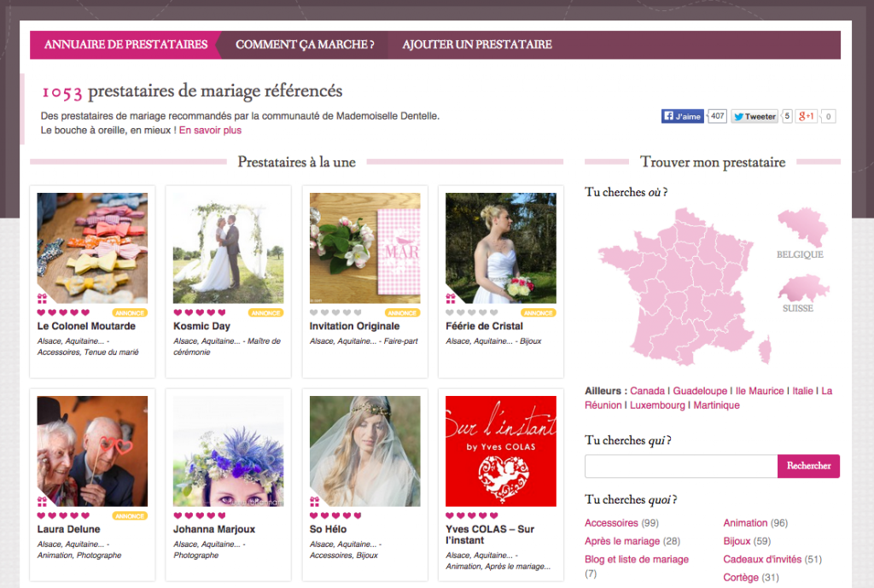Open the Annuaire de prestataires tab

coord(125,44)
